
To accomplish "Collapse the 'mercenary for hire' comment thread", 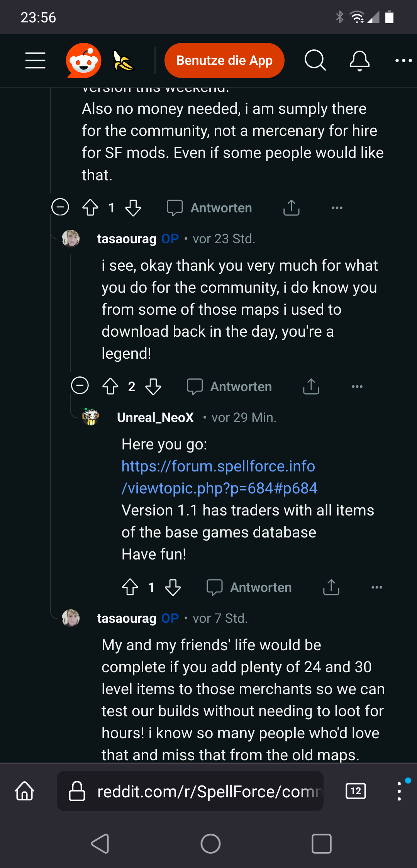I will point(60,207).
